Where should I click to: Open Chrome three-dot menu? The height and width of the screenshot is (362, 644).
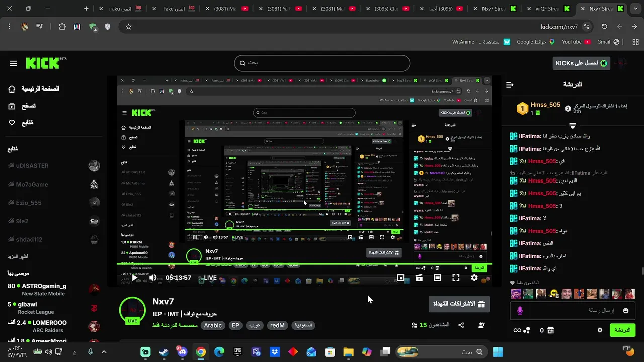point(9,27)
